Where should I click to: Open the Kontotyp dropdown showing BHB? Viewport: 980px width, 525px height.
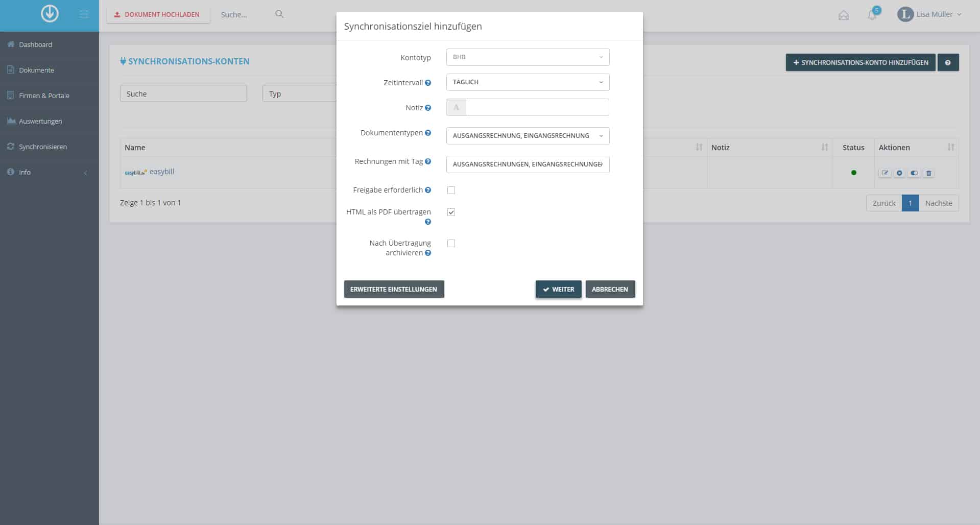click(528, 57)
